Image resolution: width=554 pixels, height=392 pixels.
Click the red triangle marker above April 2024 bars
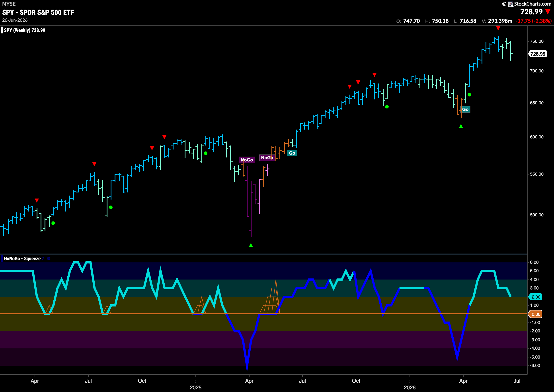coord(37,200)
